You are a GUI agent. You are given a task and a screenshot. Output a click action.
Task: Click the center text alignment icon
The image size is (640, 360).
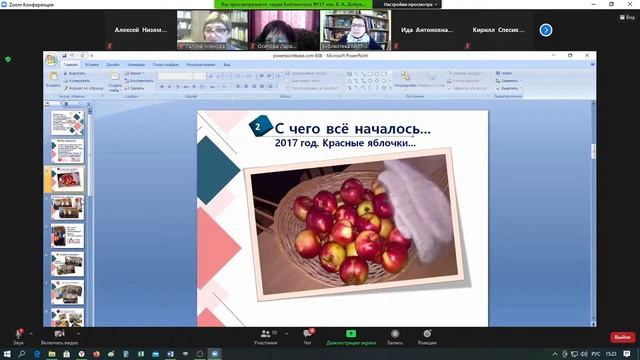pos(246,87)
